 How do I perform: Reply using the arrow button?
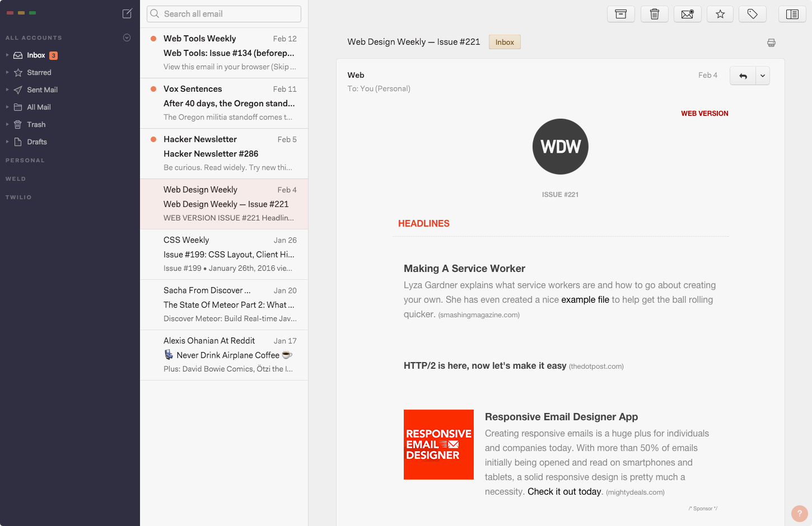(x=743, y=76)
